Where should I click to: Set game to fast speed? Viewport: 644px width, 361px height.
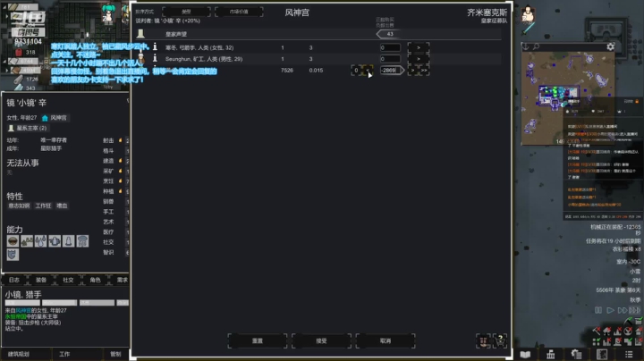tap(623, 310)
